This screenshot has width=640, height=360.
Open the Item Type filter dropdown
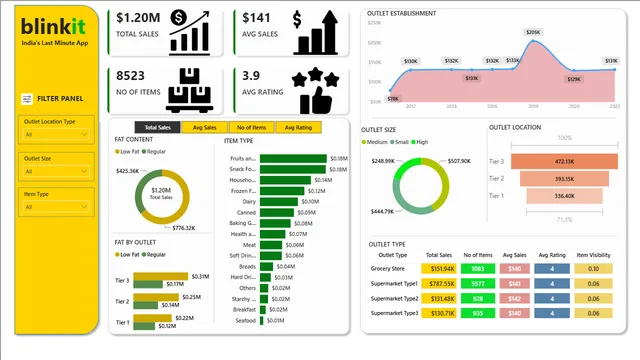click(x=56, y=207)
